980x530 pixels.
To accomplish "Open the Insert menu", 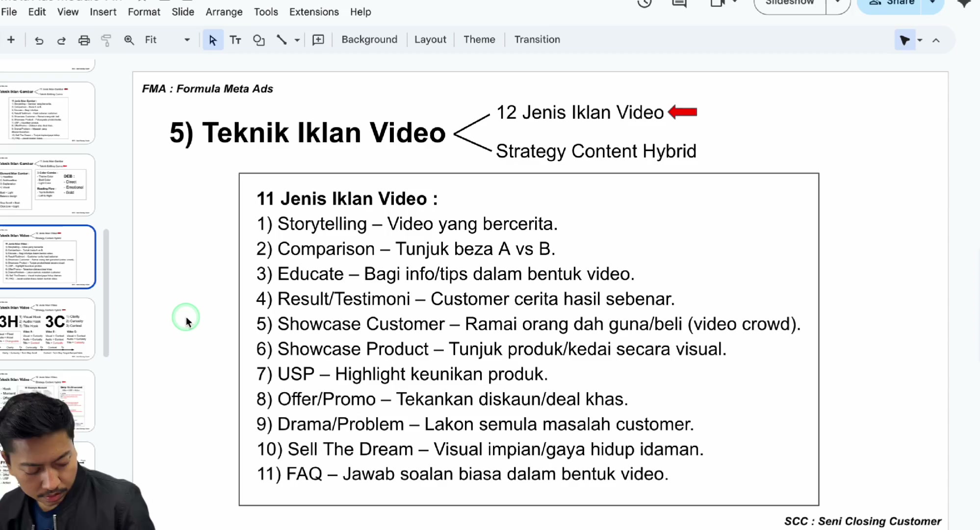I will click(103, 12).
